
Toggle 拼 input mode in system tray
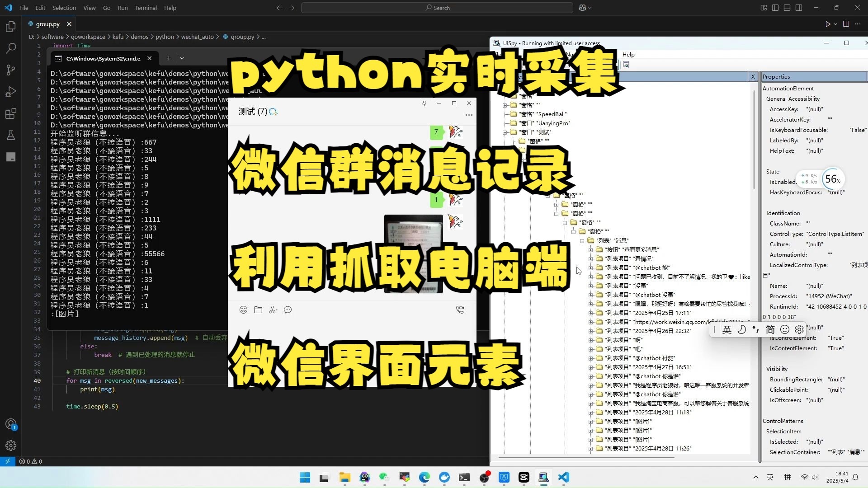point(788,477)
